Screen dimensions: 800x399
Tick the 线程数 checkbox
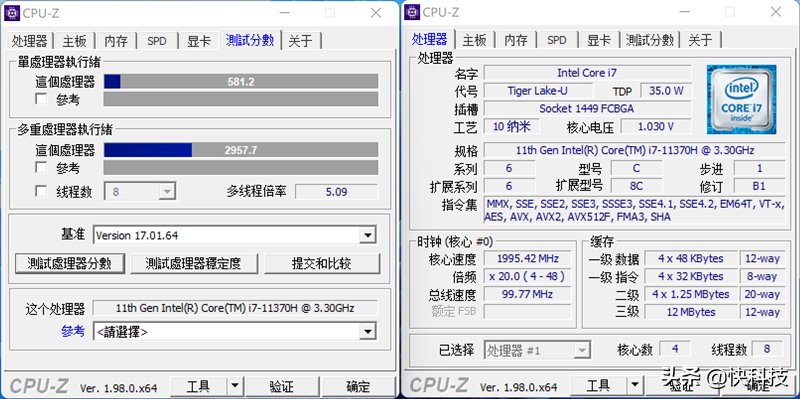tap(41, 191)
